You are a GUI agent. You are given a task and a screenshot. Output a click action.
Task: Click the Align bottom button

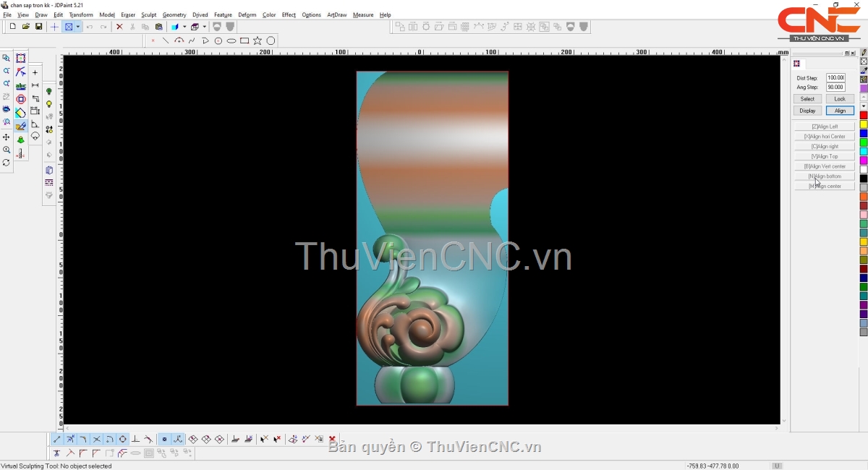pyautogui.click(x=825, y=176)
